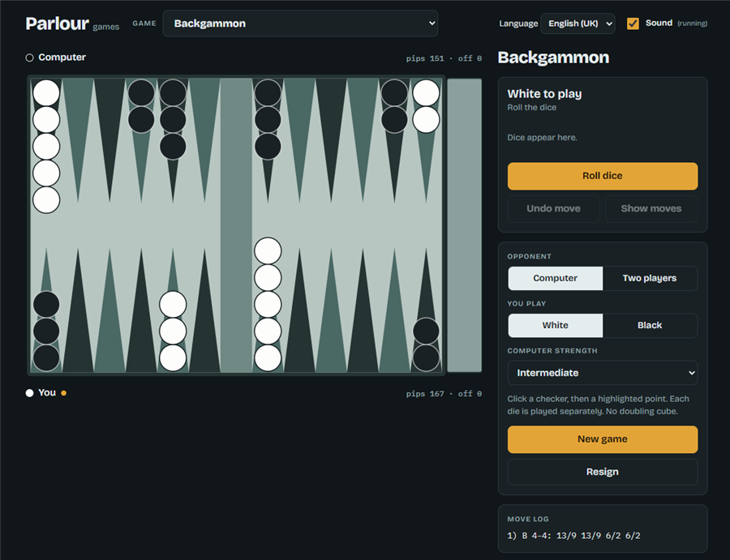Click the 'pips 151 · off 0' Computer status
Screen dimensions: 730x560
(x=444, y=58)
